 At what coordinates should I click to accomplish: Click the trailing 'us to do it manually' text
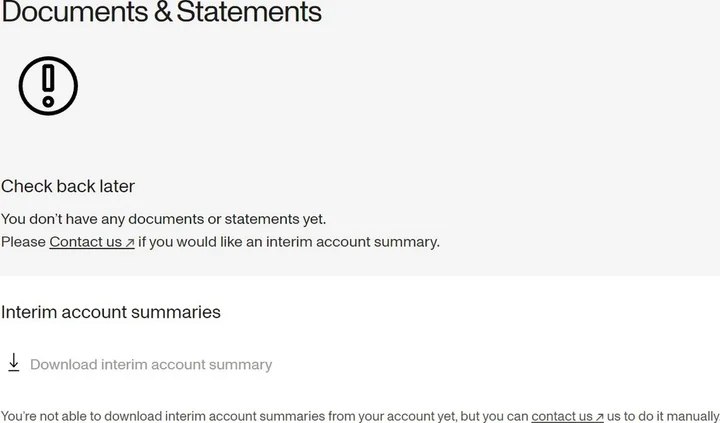[663, 416]
